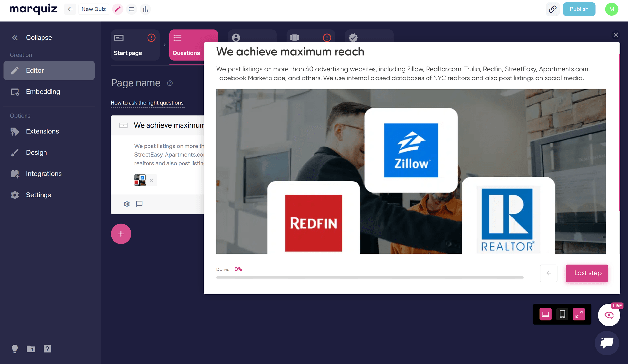
Task: Select Editor in the sidebar
Action: [x=49, y=70]
